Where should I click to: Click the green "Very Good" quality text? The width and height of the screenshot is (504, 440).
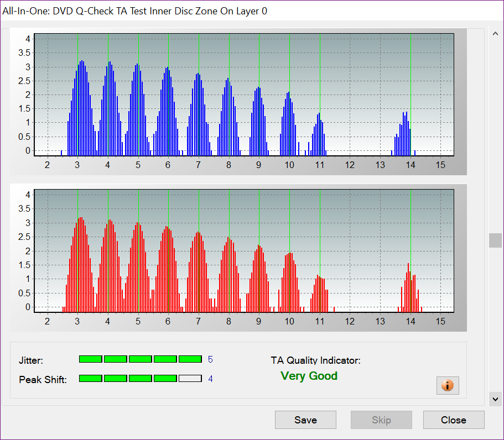(309, 376)
